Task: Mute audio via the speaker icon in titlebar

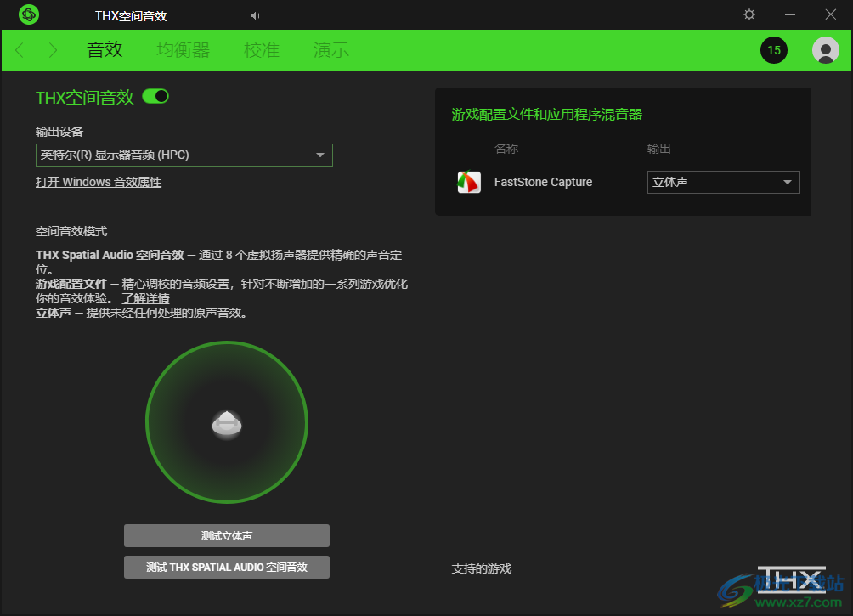Action: [x=254, y=14]
